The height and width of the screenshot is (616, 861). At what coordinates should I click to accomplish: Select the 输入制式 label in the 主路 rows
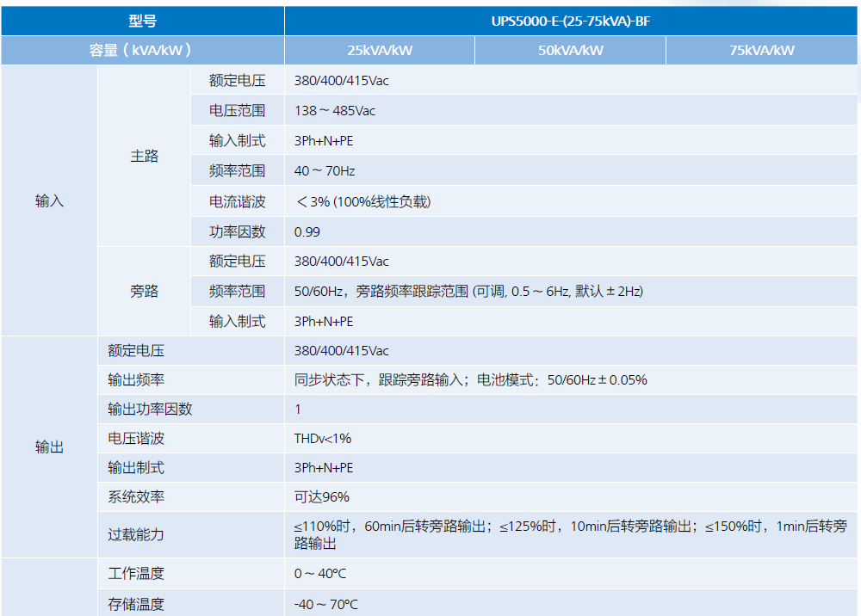238,141
